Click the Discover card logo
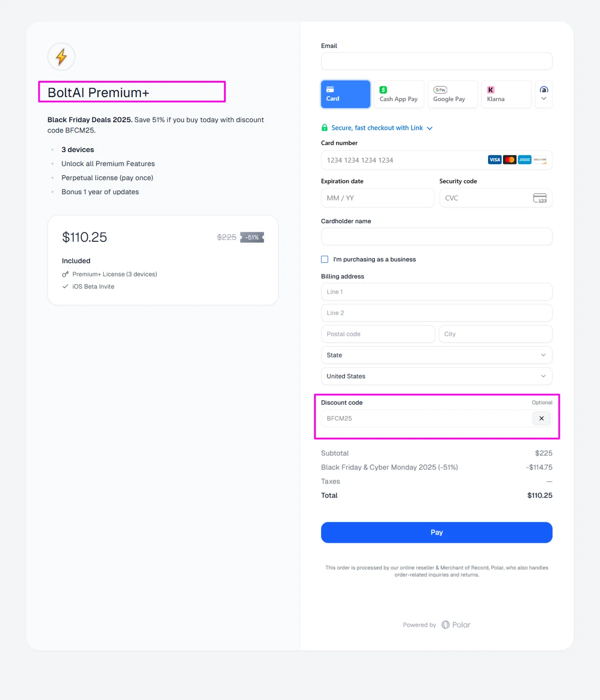This screenshot has height=700, width=600. click(540, 160)
